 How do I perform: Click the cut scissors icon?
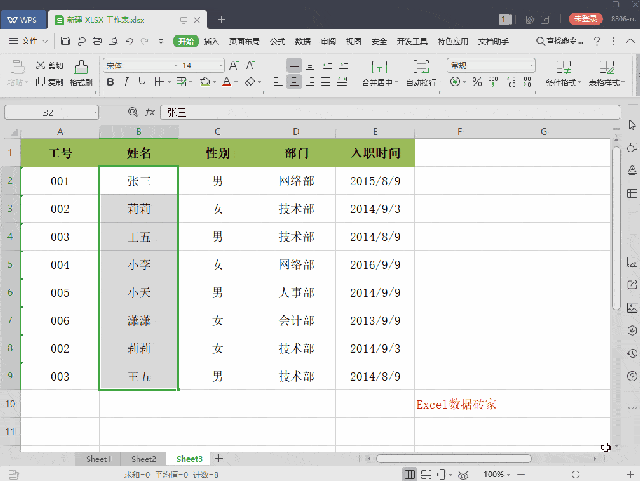tap(39, 64)
